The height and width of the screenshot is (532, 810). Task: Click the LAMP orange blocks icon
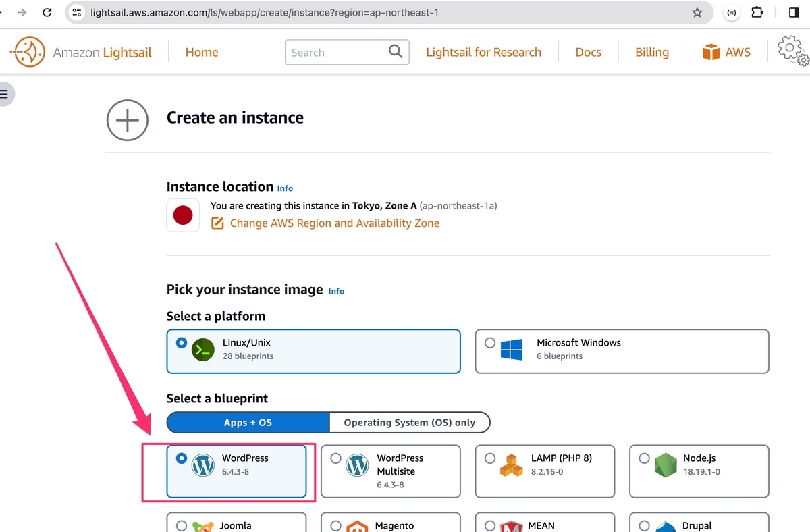pos(512,465)
